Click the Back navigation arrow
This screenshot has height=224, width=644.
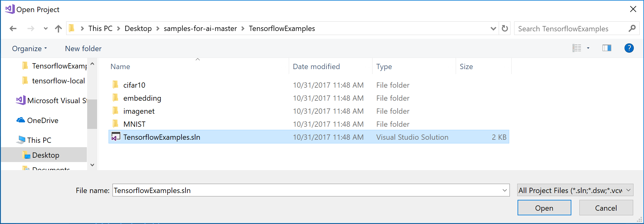tap(13, 29)
